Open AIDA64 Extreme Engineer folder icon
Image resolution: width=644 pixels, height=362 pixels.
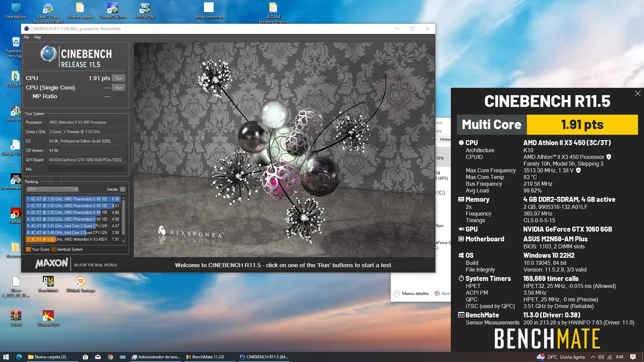coord(273,13)
